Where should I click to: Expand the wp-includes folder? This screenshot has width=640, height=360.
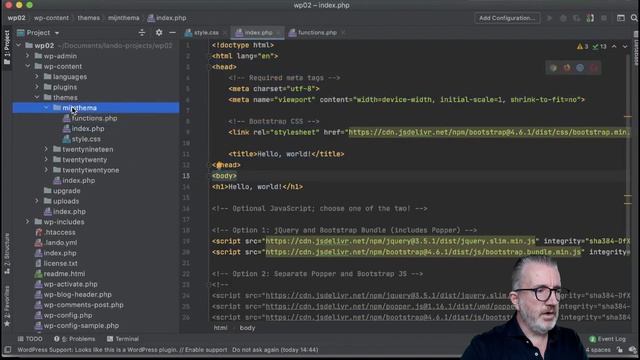coord(27,222)
